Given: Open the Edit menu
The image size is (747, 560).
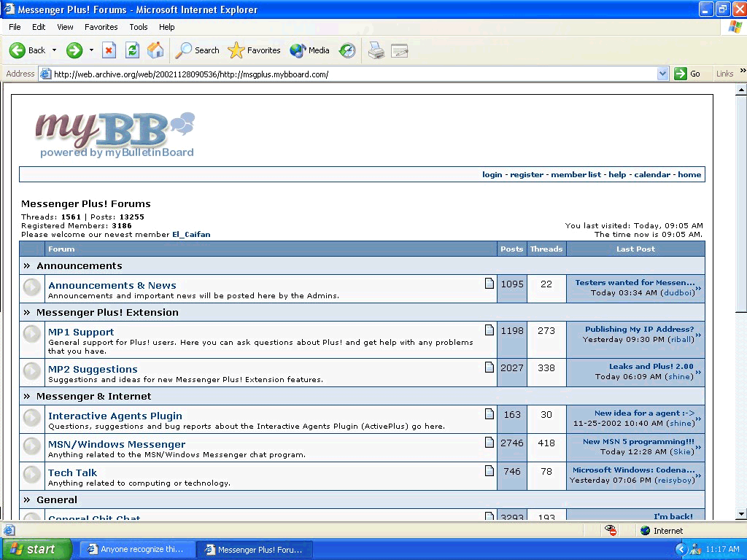Looking at the screenshot, I should pyautogui.click(x=39, y=27).
